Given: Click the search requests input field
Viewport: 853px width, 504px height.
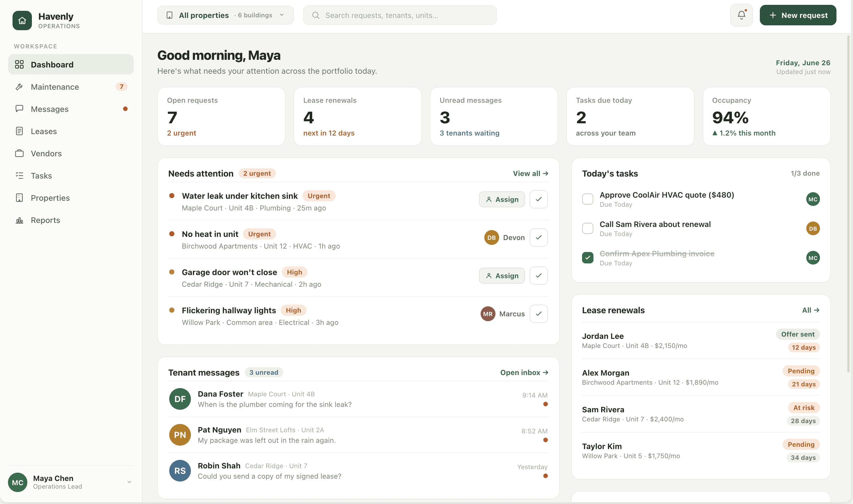Looking at the screenshot, I should (x=399, y=15).
